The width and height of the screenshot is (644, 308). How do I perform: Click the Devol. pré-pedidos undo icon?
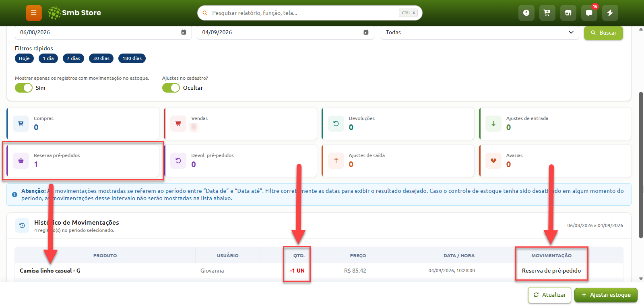(178, 161)
